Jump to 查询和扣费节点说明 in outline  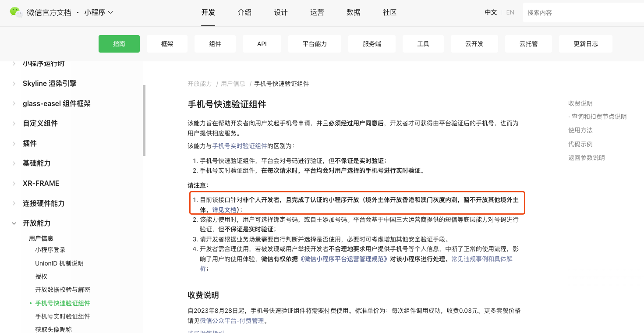(x=598, y=117)
